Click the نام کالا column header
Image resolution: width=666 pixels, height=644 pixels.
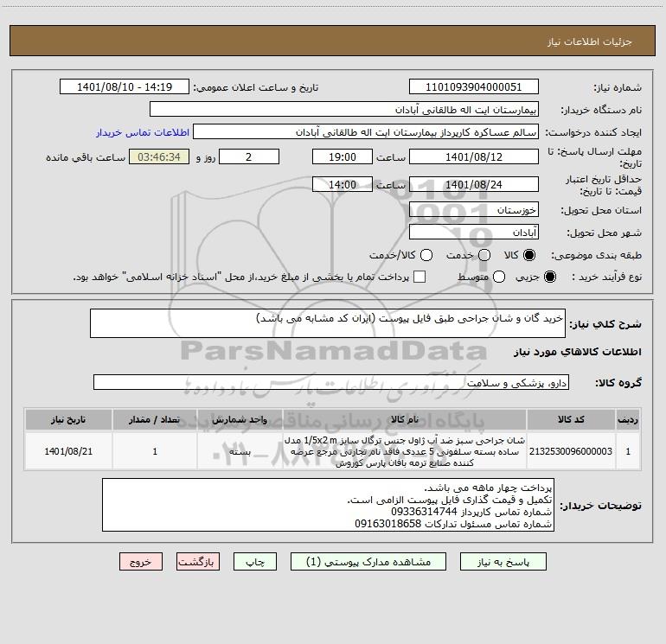coord(405,419)
